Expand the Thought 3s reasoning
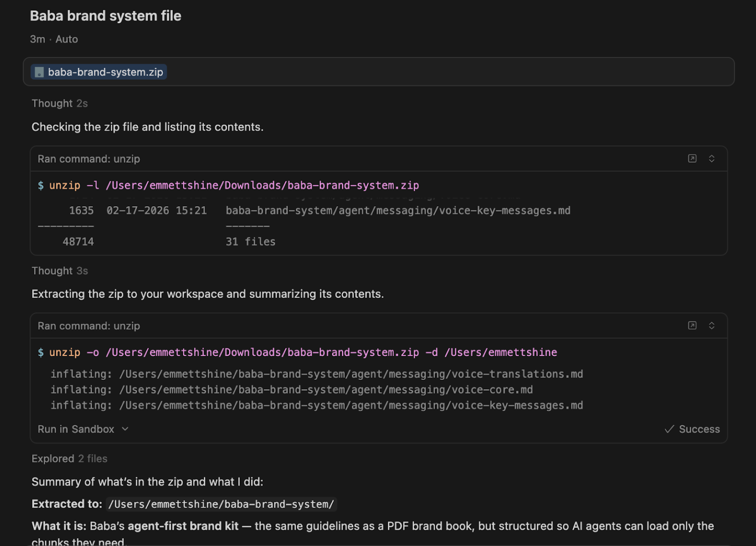The width and height of the screenshot is (756, 546). tap(59, 271)
